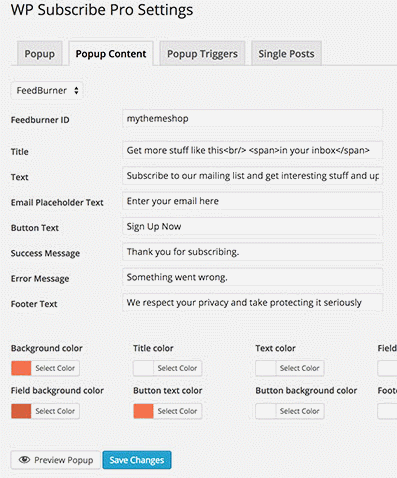Select the Footer Text field
This screenshot has width=397, height=478.
252,303
